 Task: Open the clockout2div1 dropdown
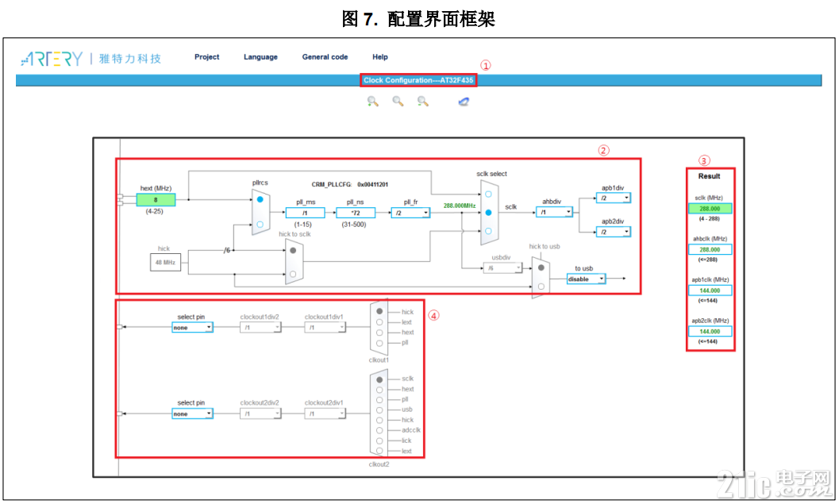point(325,414)
